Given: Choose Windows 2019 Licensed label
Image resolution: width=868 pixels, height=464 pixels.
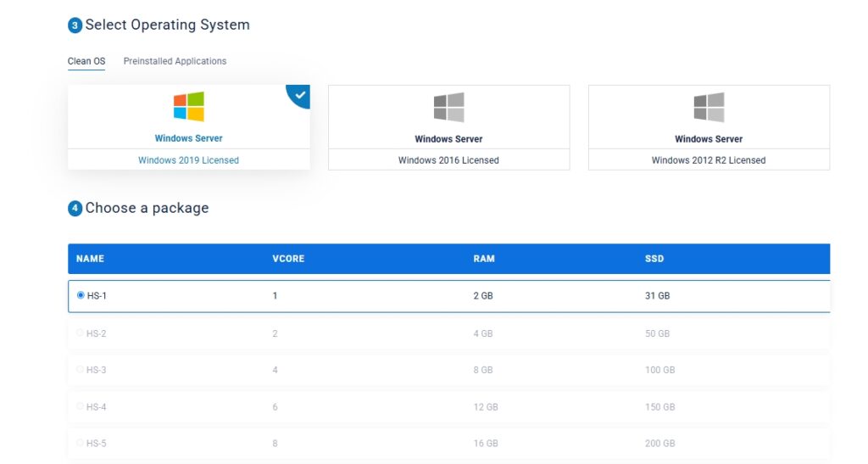Looking at the screenshot, I should tap(188, 160).
